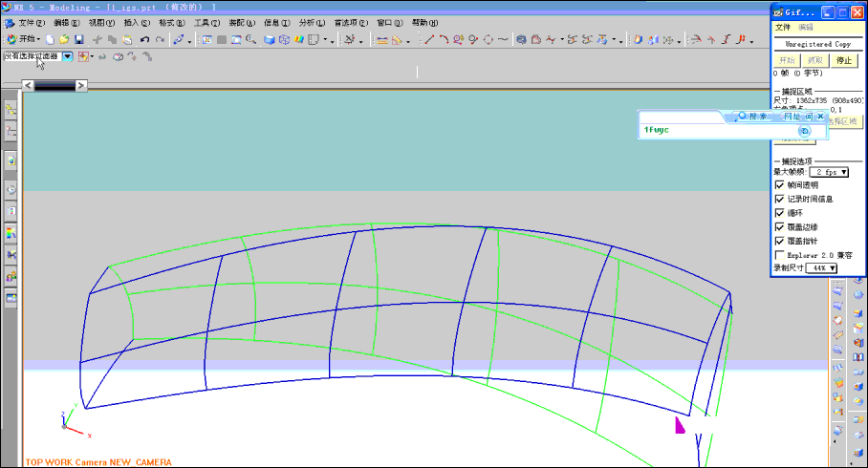The width and height of the screenshot is (868, 468).
Task: Open the 44% record size dropdown
Action: coord(821,267)
